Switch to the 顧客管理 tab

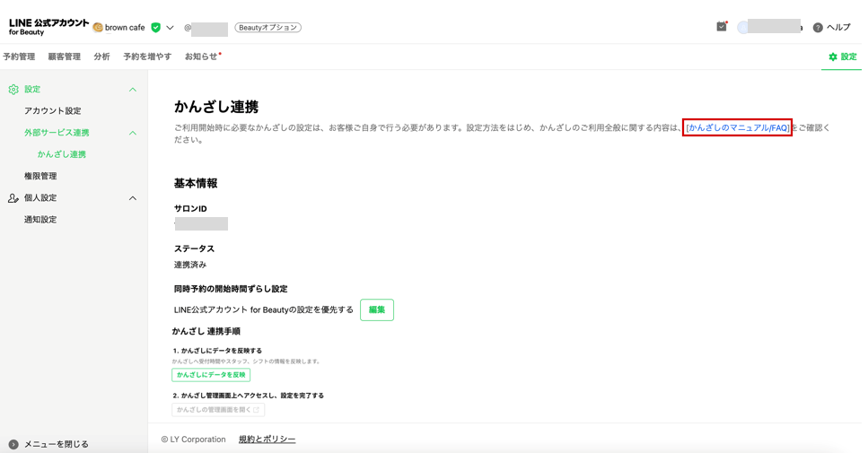pyautogui.click(x=65, y=57)
